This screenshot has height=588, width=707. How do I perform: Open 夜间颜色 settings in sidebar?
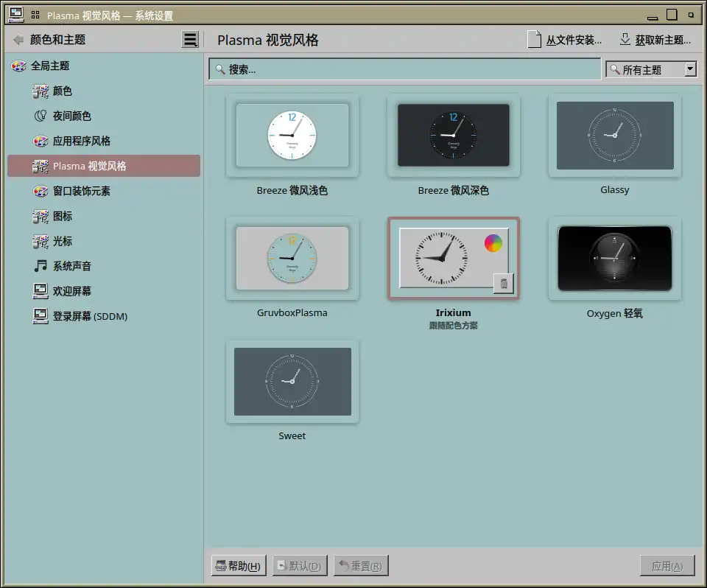click(71, 116)
